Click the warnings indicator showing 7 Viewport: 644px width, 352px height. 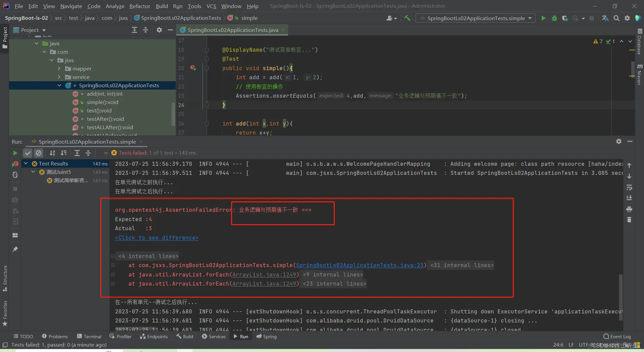coord(598,41)
